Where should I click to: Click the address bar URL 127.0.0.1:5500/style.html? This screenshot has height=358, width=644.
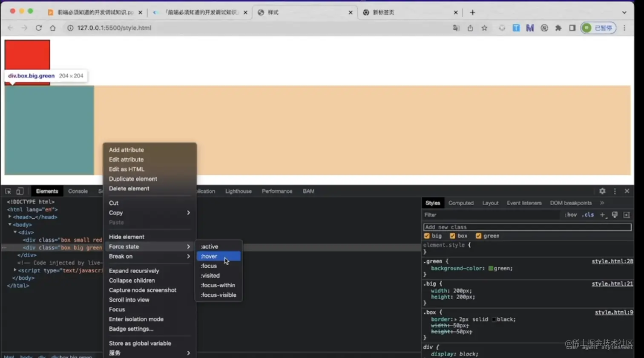pyautogui.click(x=114, y=28)
